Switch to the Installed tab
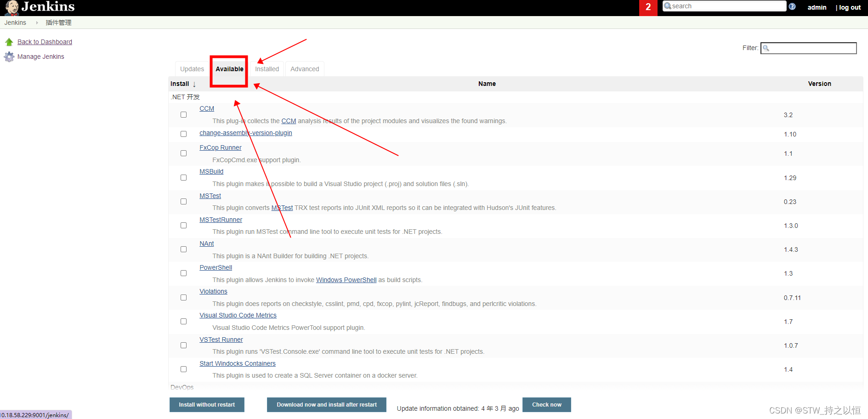The width and height of the screenshot is (868, 419). coord(267,69)
